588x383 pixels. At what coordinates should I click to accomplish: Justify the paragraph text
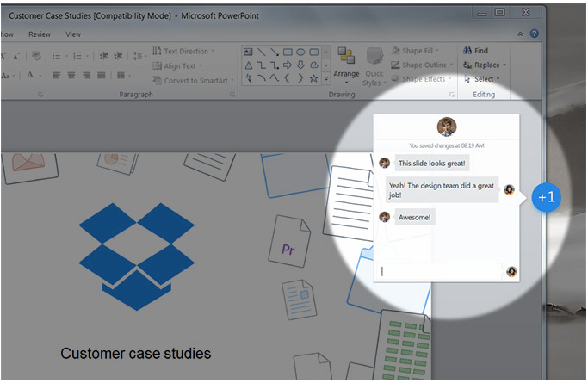102,76
